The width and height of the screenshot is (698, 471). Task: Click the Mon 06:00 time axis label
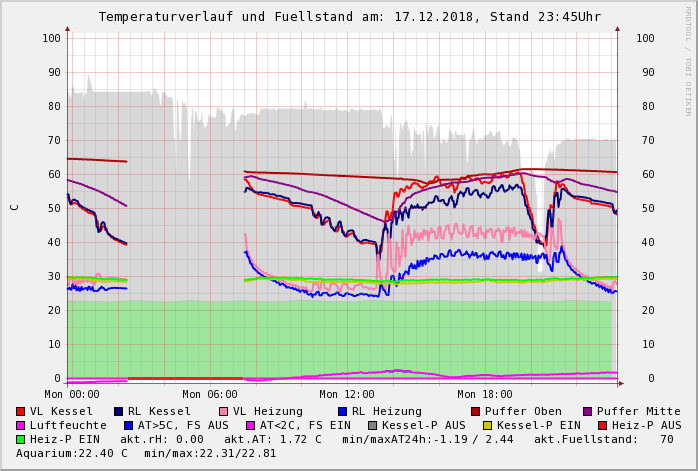coord(210,394)
